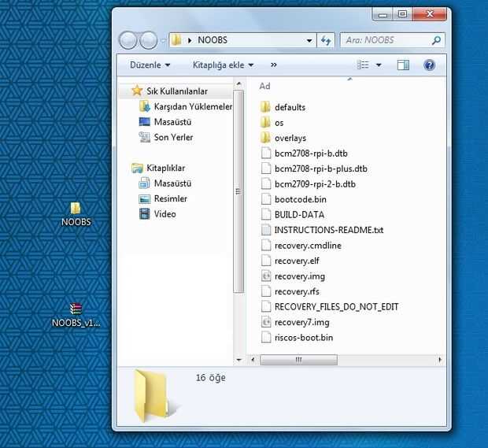
Task: Toggle the preview pane button
Action: pos(403,65)
